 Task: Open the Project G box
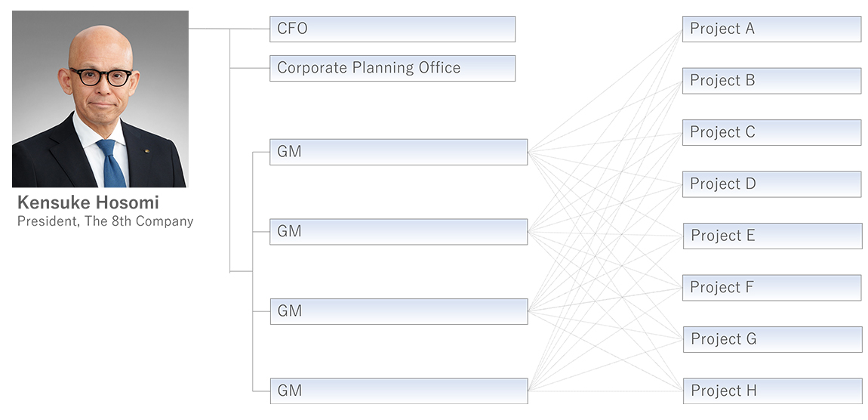[772, 339]
